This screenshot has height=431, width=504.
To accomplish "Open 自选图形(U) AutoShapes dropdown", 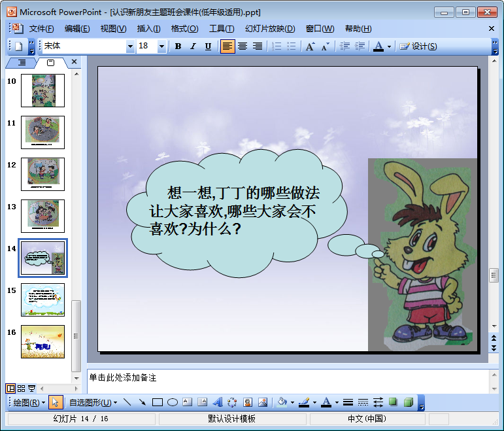I will 93,402.
